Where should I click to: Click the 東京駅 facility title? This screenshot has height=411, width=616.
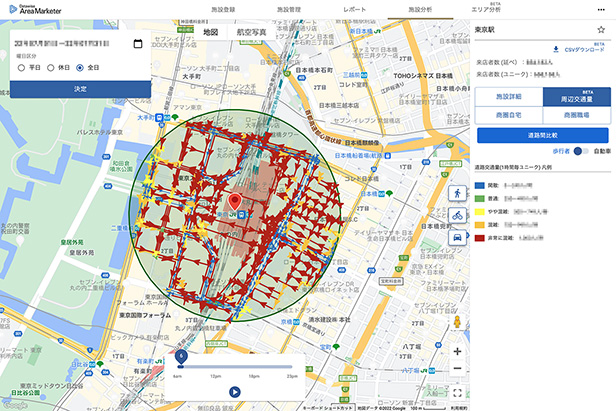point(484,30)
